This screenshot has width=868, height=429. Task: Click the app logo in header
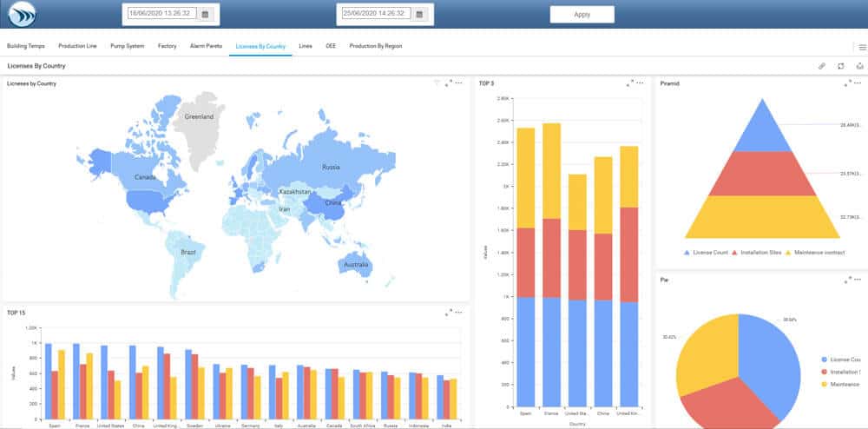pos(20,15)
